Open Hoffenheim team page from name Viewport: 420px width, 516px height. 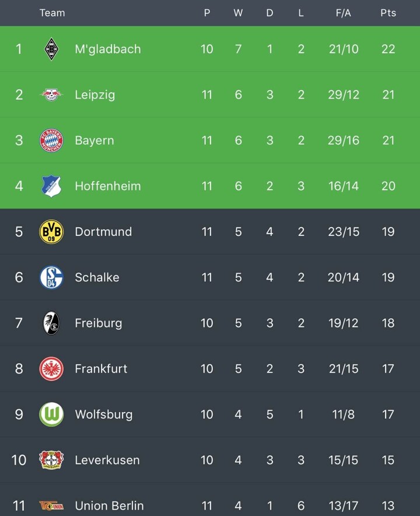(108, 186)
